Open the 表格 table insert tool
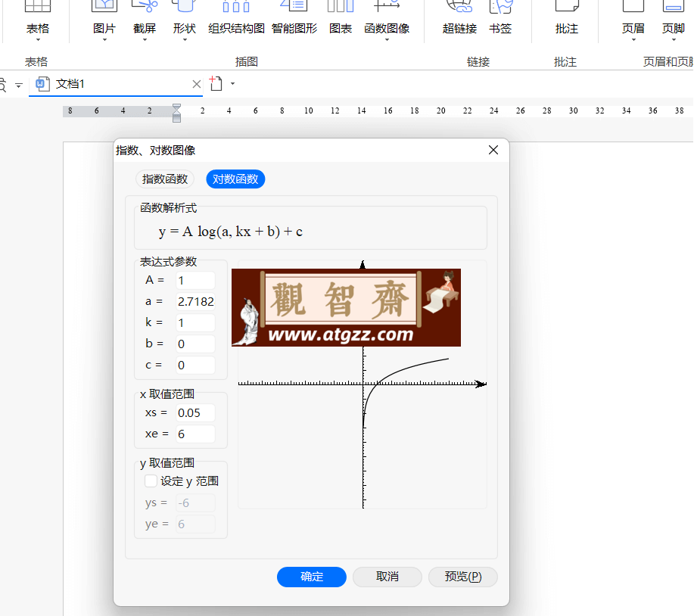Image resolution: width=694 pixels, height=616 pixels. [x=38, y=17]
